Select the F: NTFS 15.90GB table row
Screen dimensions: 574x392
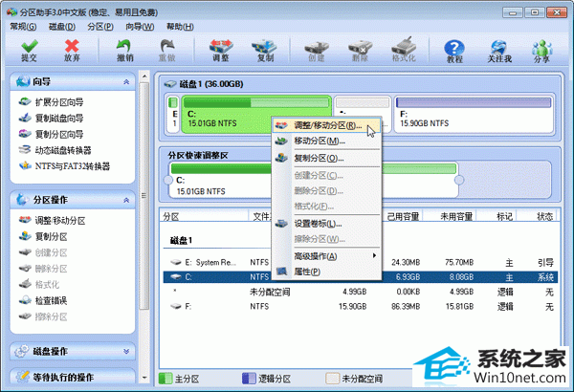(x=361, y=306)
